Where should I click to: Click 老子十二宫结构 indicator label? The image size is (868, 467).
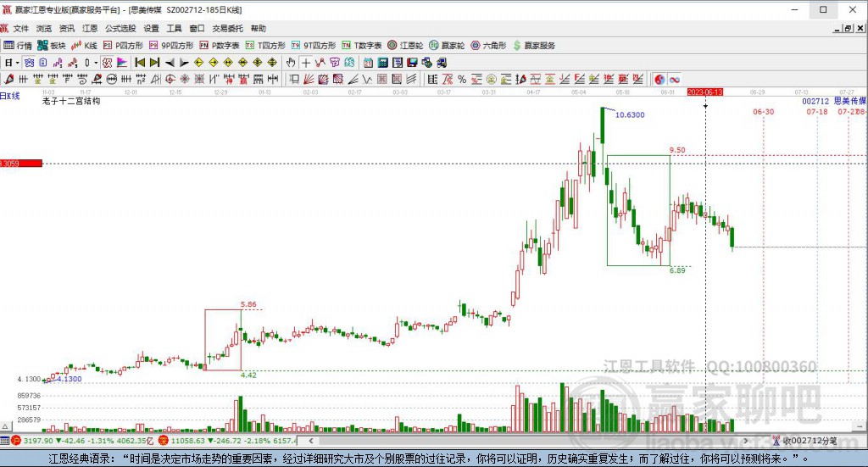[x=71, y=101]
